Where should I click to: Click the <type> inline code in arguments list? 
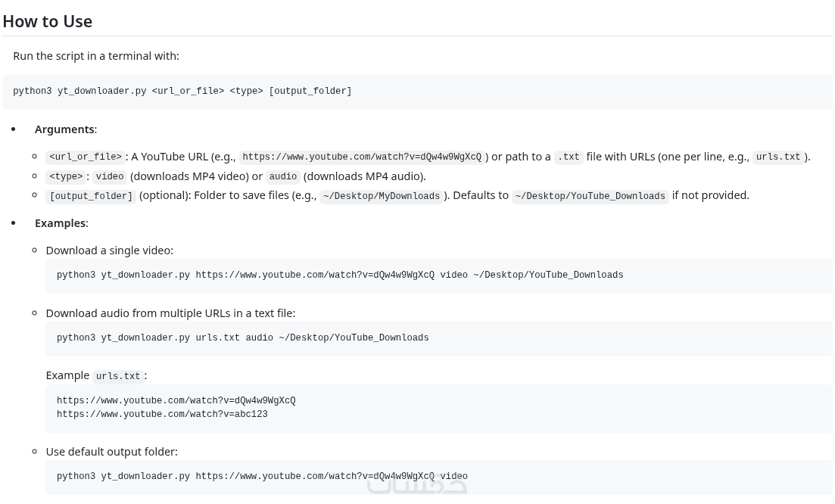coord(66,177)
